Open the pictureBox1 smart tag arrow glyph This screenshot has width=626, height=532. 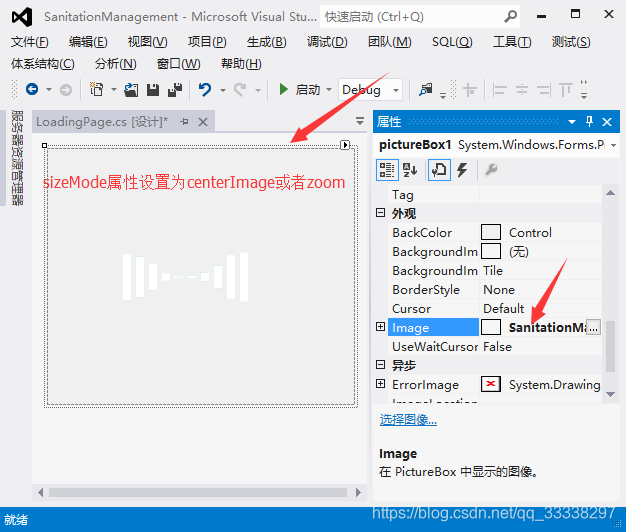tap(345, 145)
